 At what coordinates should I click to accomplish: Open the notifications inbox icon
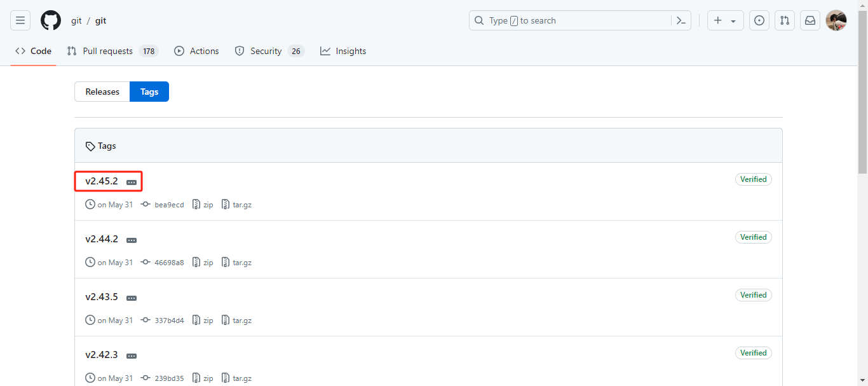tap(810, 20)
